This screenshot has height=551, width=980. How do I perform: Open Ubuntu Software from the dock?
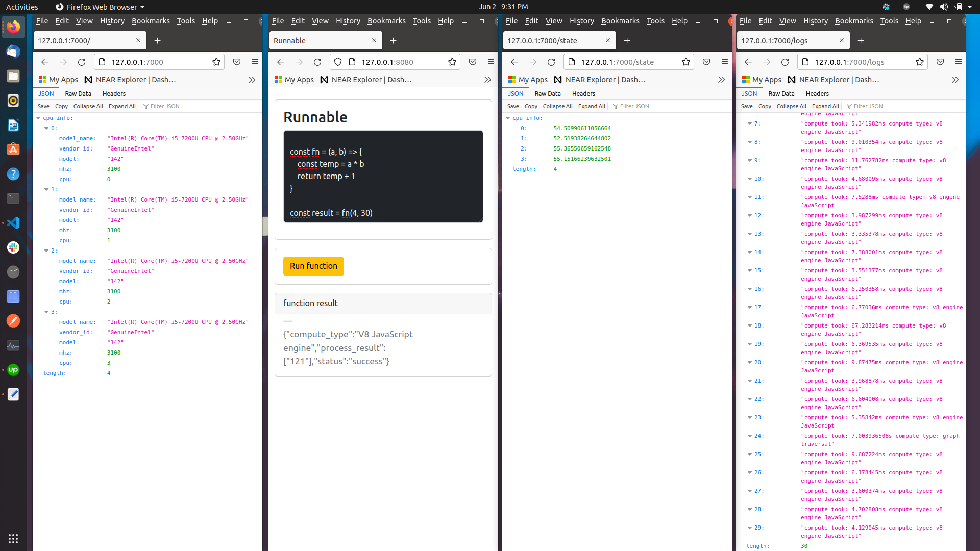click(x=13, y=149)
